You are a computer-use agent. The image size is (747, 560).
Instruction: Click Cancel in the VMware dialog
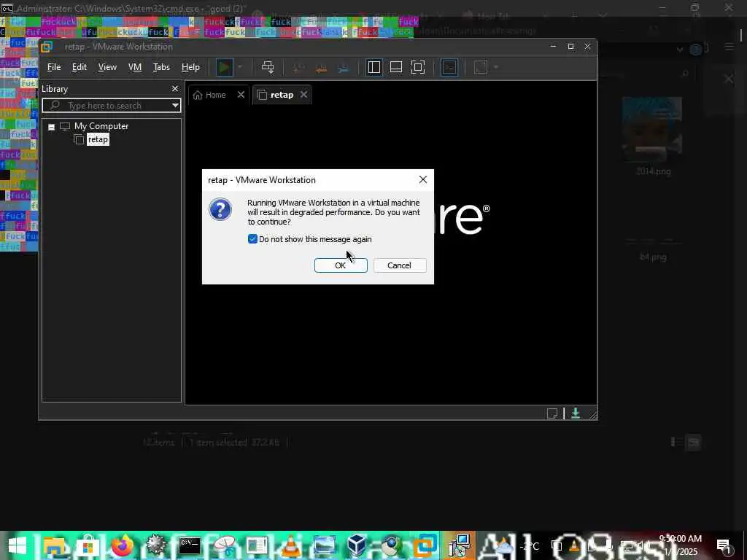pos(399,265)
